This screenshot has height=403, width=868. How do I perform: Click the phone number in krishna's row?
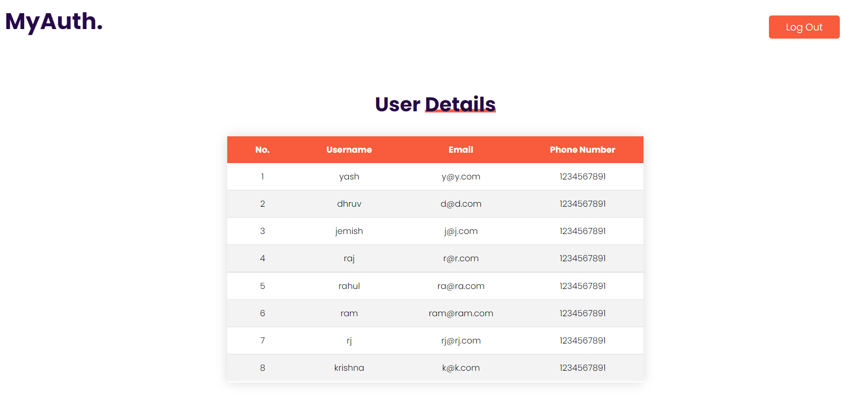click(x=583, y=368)
